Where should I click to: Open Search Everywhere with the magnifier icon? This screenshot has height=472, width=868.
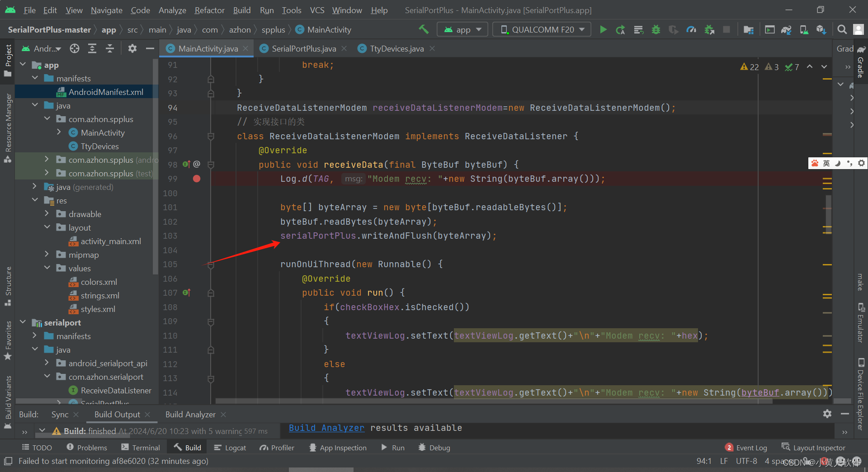click(x=842, y=29)
